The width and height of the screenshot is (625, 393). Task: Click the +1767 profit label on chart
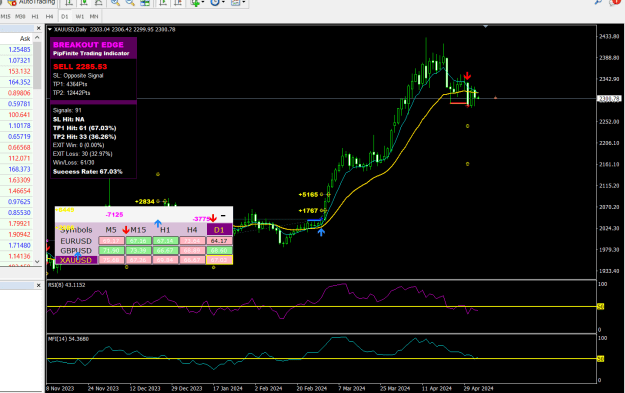point(308,210)
